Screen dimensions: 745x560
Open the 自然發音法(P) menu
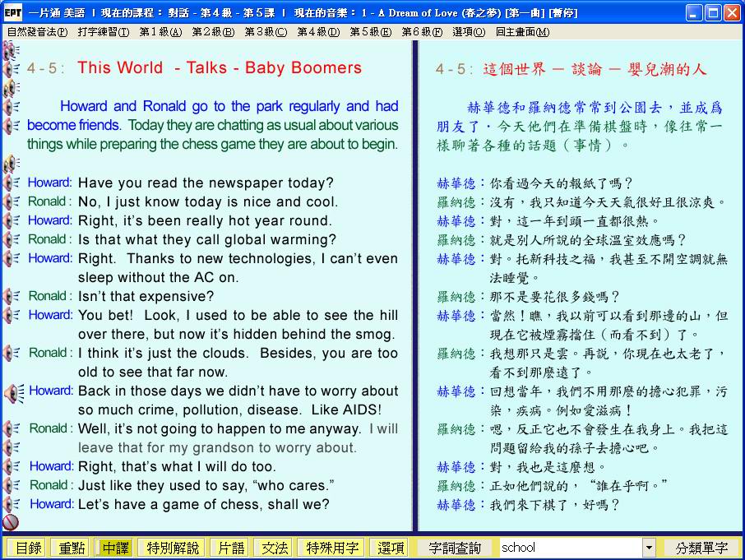pyautogui.click(x=37, y=32)
